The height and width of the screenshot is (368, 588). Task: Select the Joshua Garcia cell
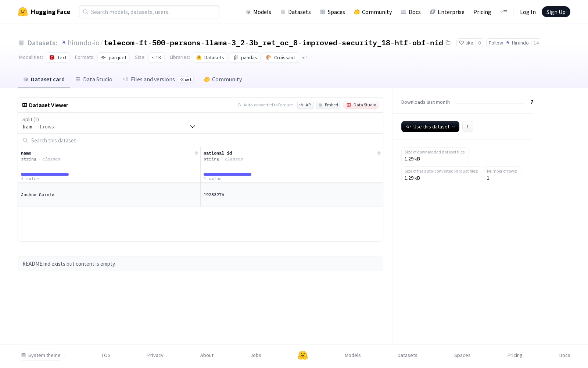(x=109, y=195)
